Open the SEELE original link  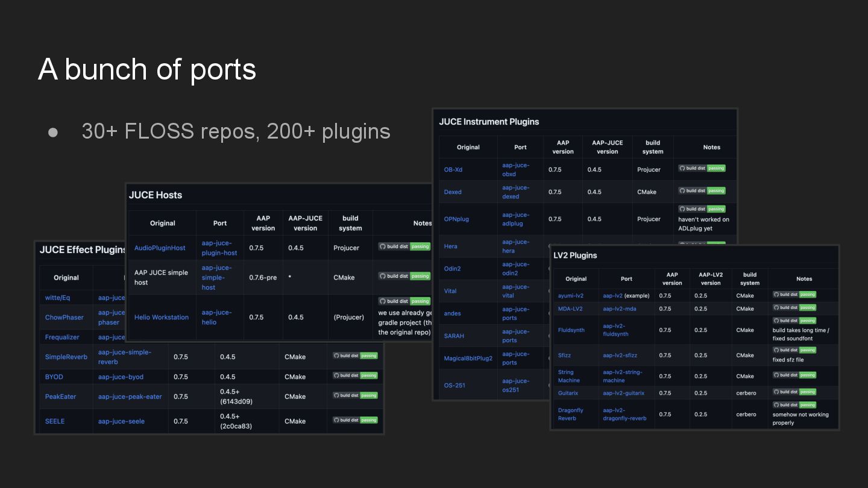coord(55,421)
